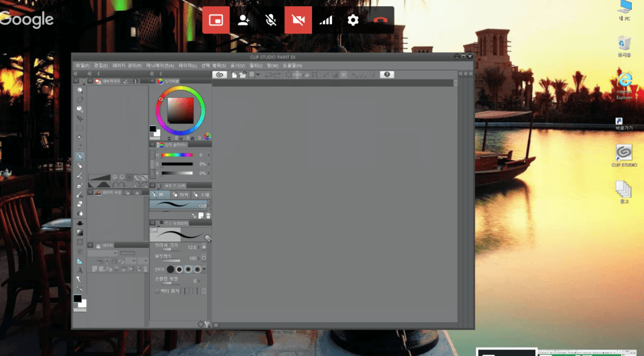The width and height of the screenshot is (644, 356).
Task: Switch to the 마커 sub tool tab
Action: coord(180,194)
